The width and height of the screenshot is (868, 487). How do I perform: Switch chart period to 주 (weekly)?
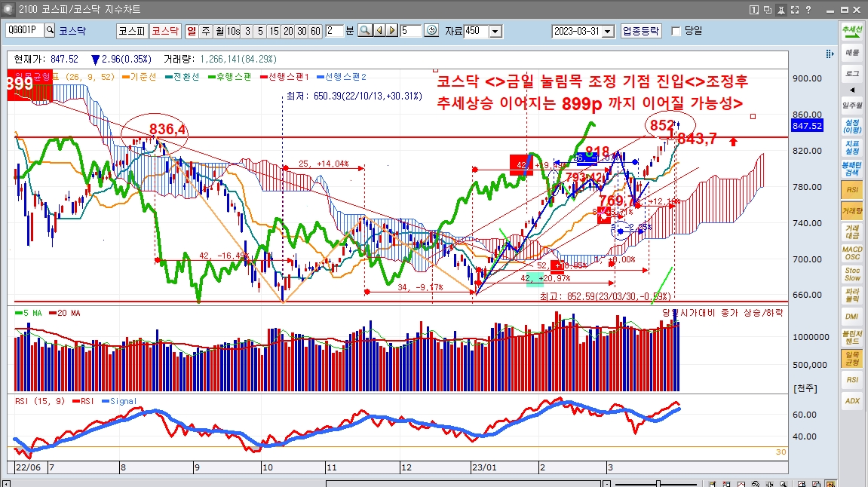(205, 30)
